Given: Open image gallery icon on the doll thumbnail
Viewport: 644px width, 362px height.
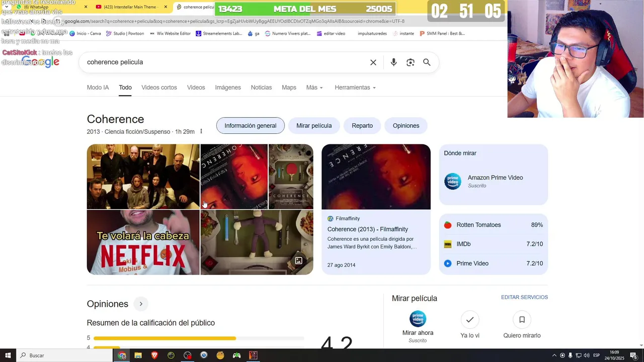Looking at the screenshot, I should [x=299, y=260].
